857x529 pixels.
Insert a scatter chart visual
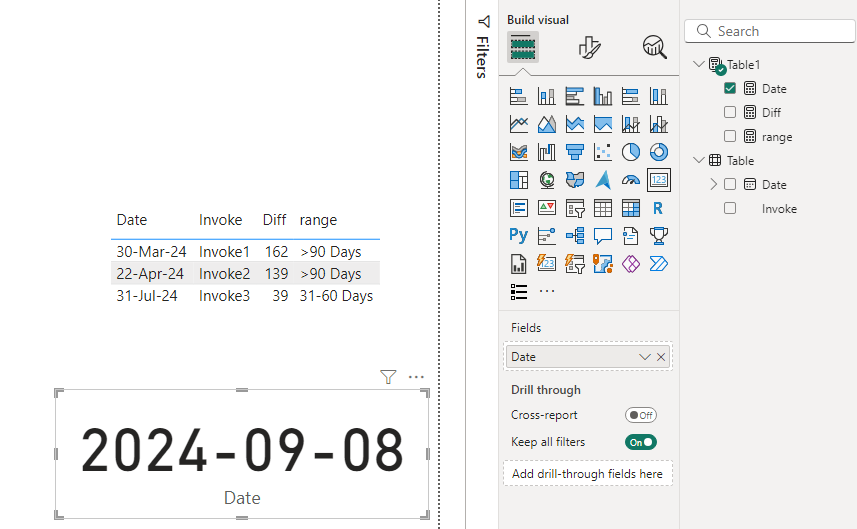(602, 152)
